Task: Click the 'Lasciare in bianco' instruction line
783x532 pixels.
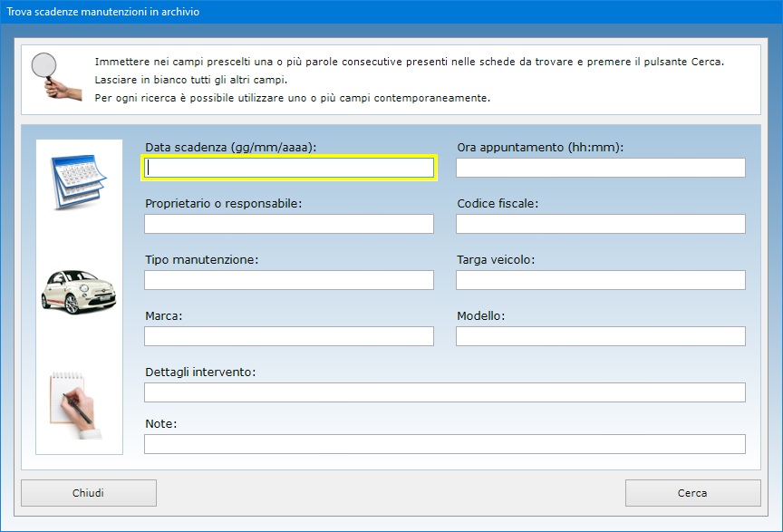Action: 191,80
